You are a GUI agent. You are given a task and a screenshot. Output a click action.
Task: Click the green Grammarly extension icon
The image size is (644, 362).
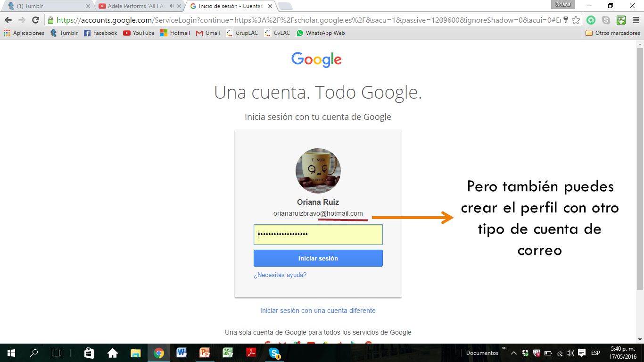tap(591, 20)
